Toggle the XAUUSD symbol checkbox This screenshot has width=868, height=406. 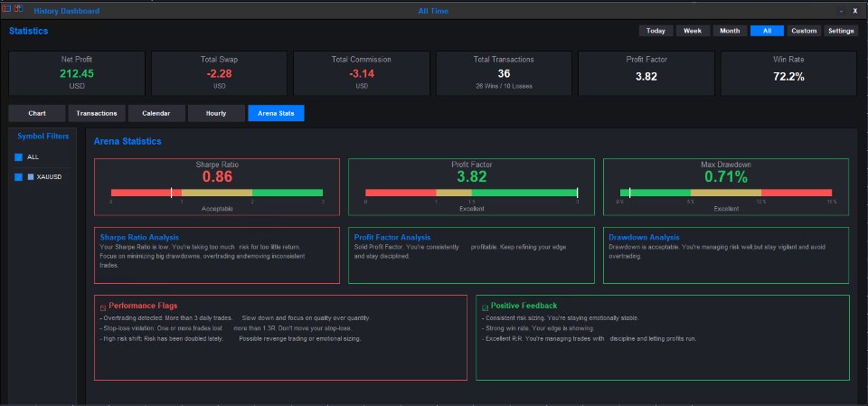(18, 176)
